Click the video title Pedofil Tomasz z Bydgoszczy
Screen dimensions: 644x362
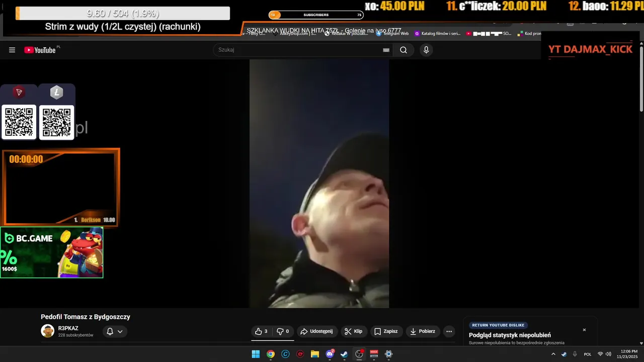[86, 317]
